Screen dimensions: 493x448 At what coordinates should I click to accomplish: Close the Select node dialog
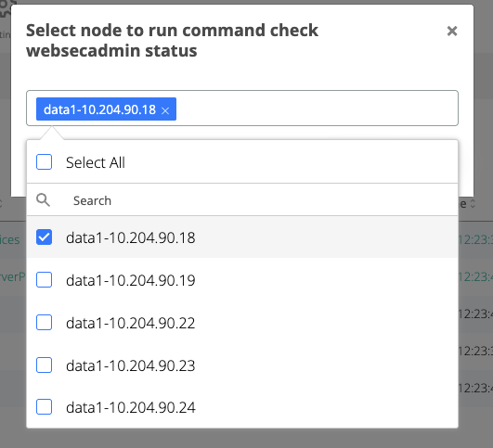452,31
